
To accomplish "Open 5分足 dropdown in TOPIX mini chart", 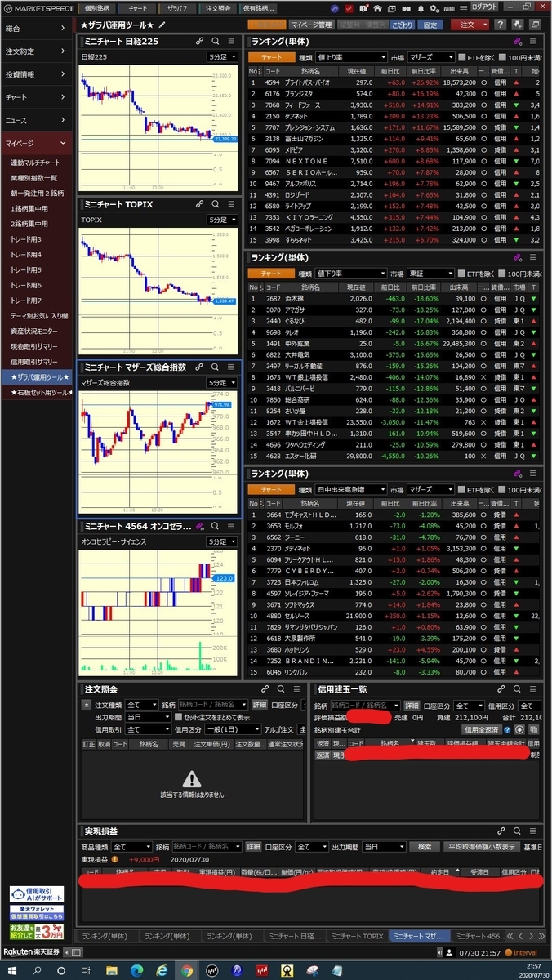I will tap(222, 220).
